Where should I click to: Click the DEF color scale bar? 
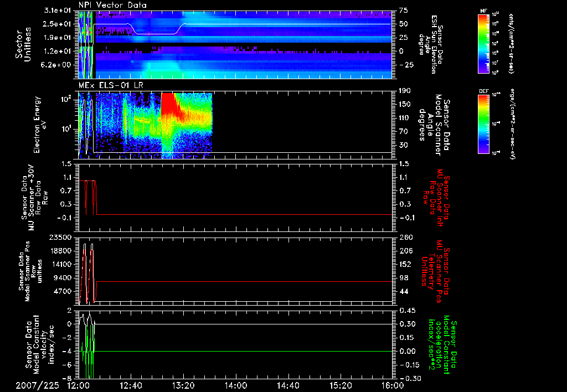pyautogui.click(x=483, y=124)
